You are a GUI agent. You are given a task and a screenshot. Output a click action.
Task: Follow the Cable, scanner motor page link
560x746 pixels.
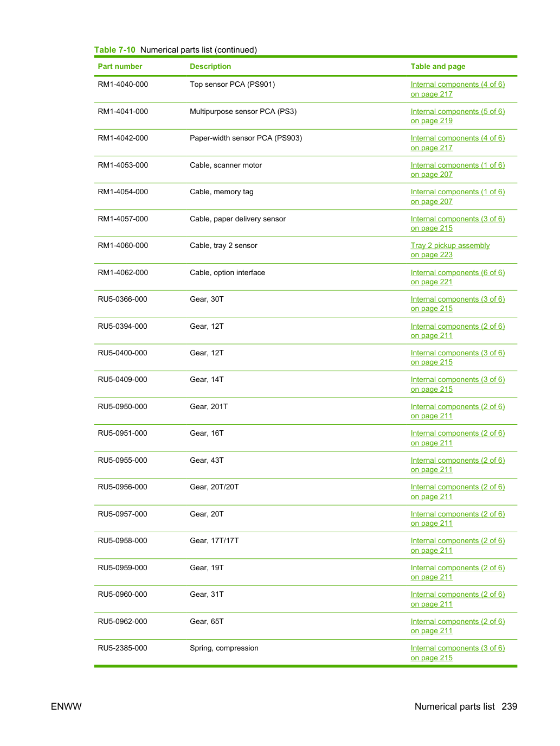(x=458, y=170)
